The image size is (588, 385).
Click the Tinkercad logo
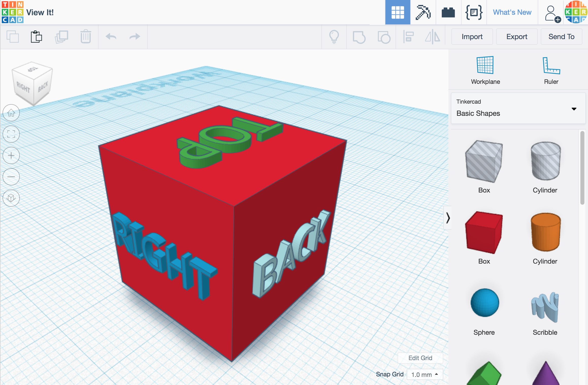(x=12, y=12)
